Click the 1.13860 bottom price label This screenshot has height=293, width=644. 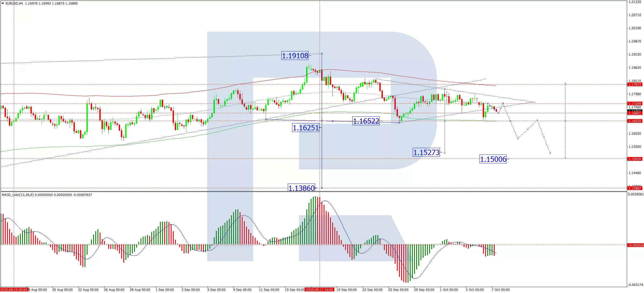click(301, 188)
